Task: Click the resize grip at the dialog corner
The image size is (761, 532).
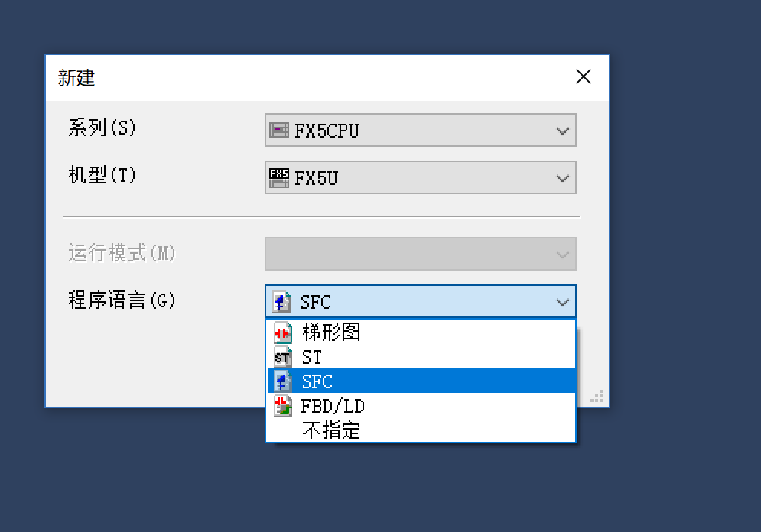Action: point(597,397)
